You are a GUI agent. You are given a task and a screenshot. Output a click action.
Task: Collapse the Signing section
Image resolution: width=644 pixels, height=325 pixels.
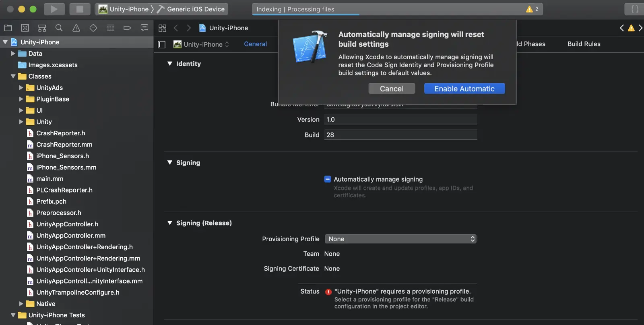click(170, 163)
